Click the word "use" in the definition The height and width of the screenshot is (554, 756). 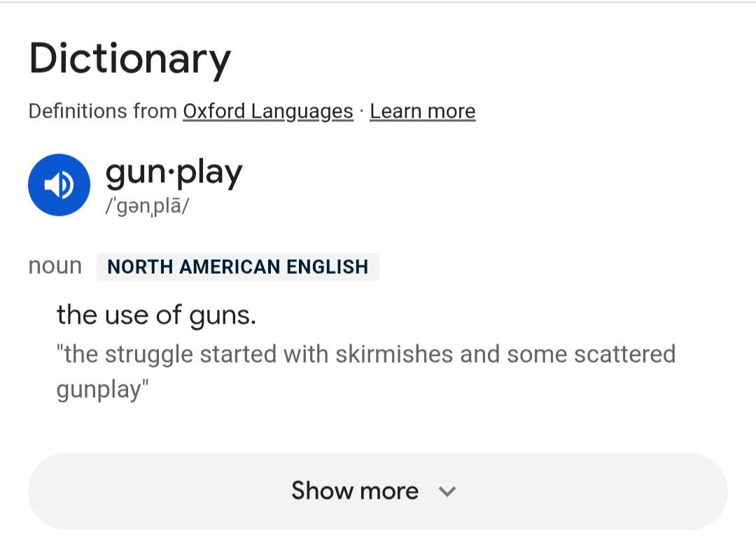126,316
